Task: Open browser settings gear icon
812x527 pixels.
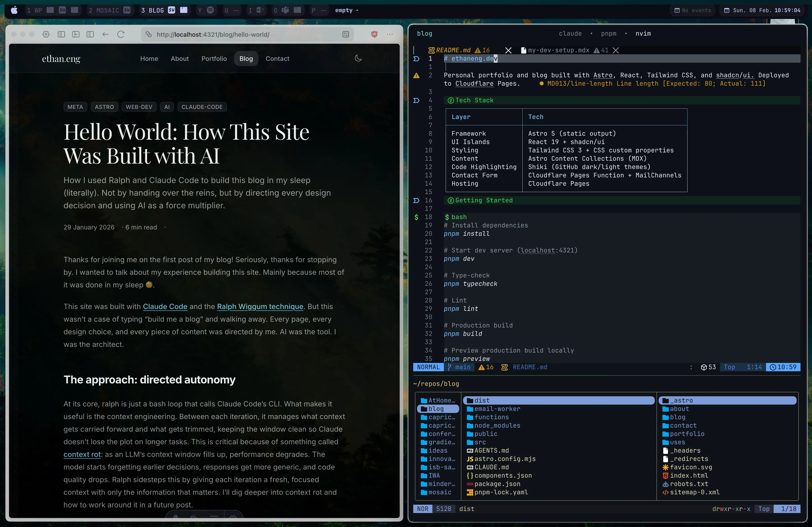Action: (x=46, y=34)
